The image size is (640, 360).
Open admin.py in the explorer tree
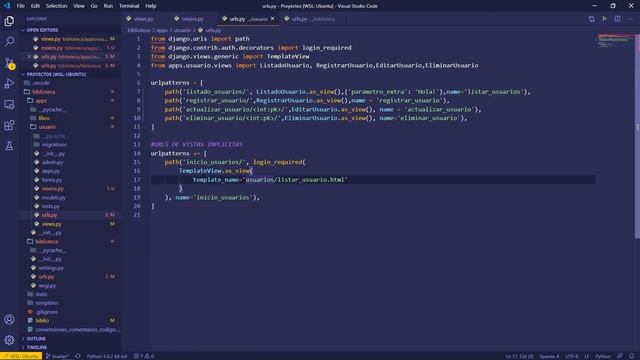click(52, 162)
